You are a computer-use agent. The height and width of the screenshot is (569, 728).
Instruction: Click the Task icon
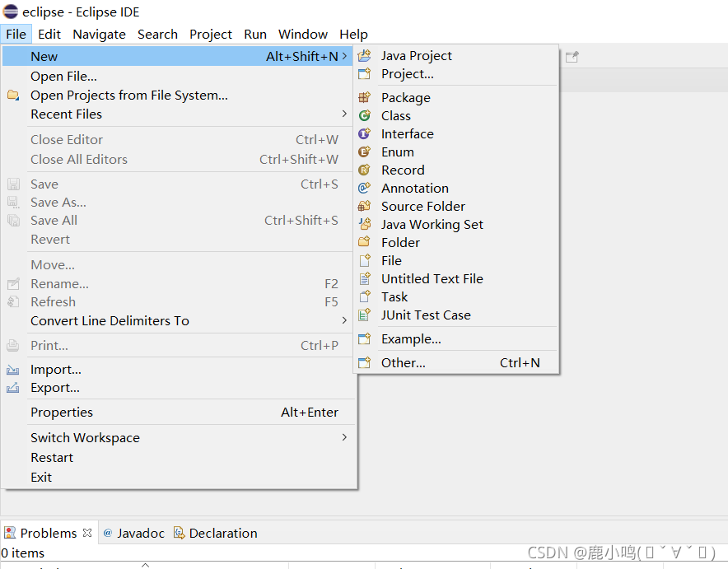point(365,296)
